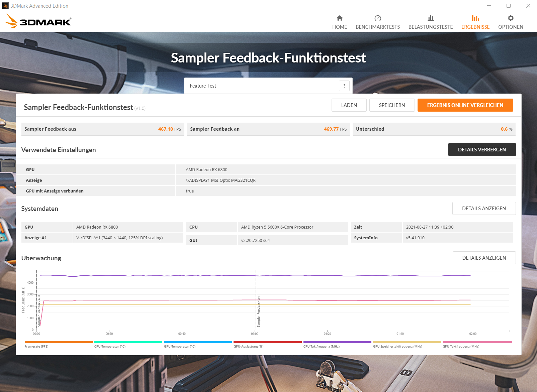Minimize the 3DMark window
537x392 pixels.
point(489,6)
